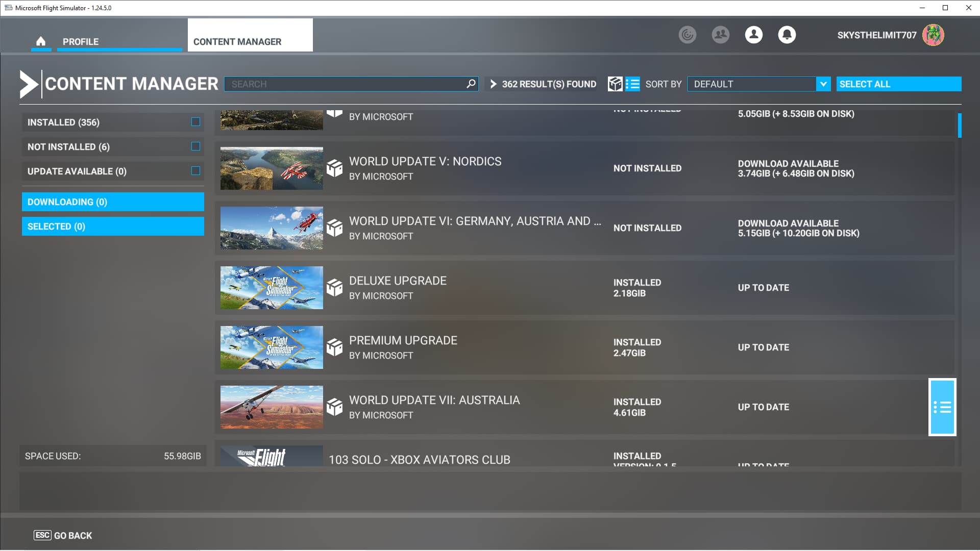This screenshot has height=551, width=980.
Task: Click package icon for Premium Upgrade
Action: pos(334,347)
